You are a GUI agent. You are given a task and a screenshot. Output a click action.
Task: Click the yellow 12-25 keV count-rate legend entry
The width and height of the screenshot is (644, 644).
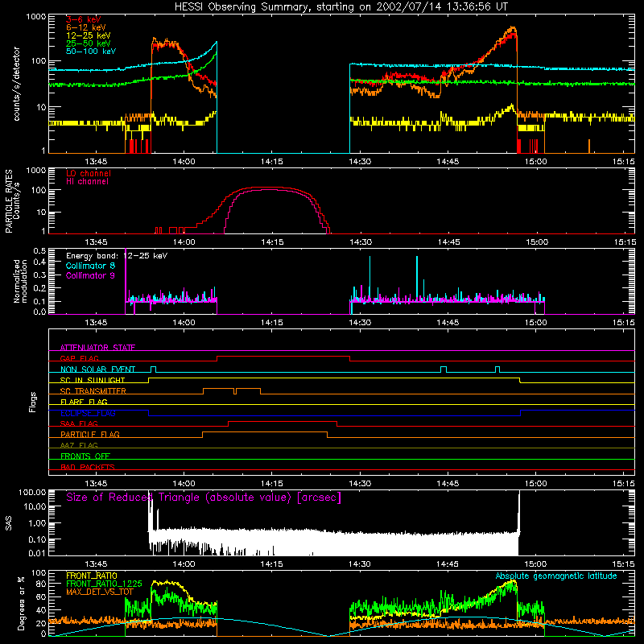click(x=89, y=35)
